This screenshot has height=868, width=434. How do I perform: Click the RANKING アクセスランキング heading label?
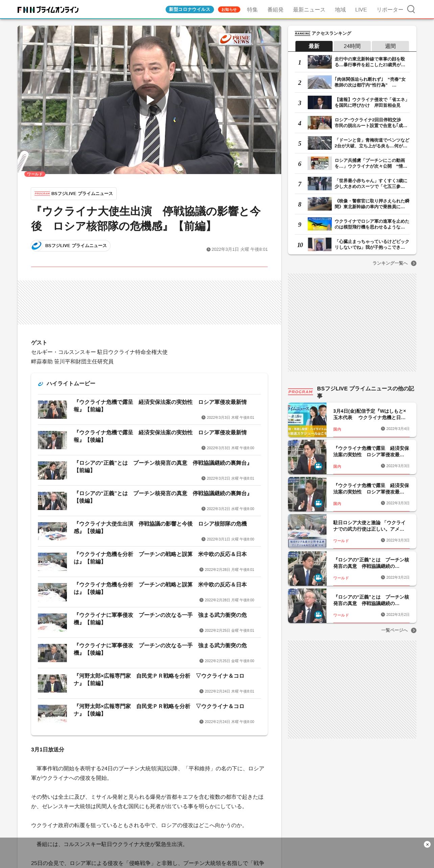pos(323,33)
